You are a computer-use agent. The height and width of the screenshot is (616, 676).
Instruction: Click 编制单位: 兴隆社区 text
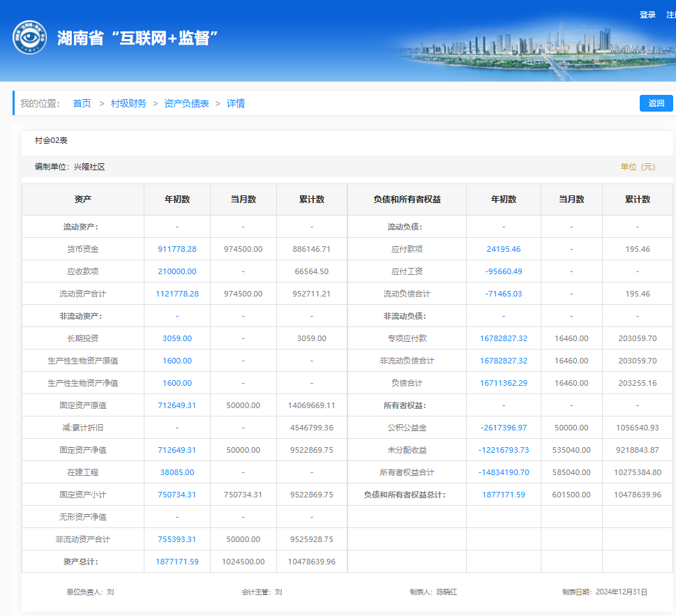[70, 167]
